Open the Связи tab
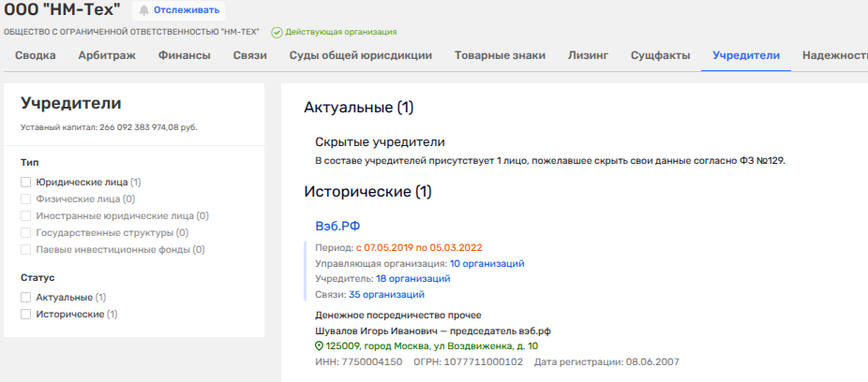 (x=250, y=56)
